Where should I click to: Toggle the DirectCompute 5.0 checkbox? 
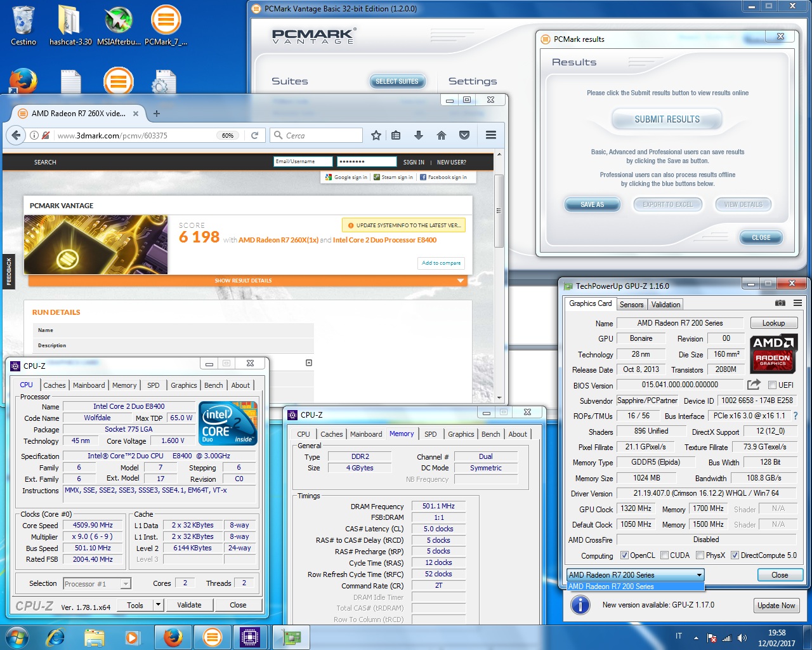coord(735,555)
